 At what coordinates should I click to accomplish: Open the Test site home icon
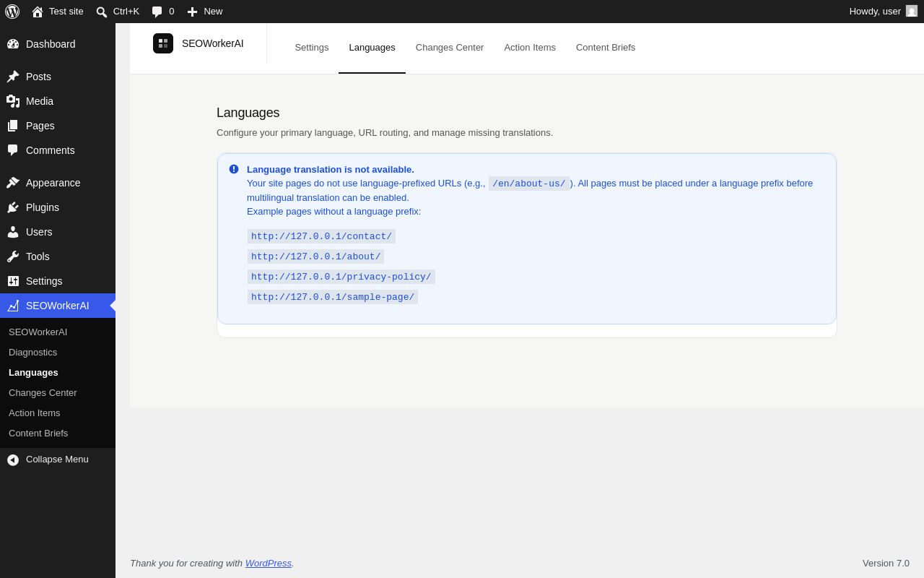38,12
